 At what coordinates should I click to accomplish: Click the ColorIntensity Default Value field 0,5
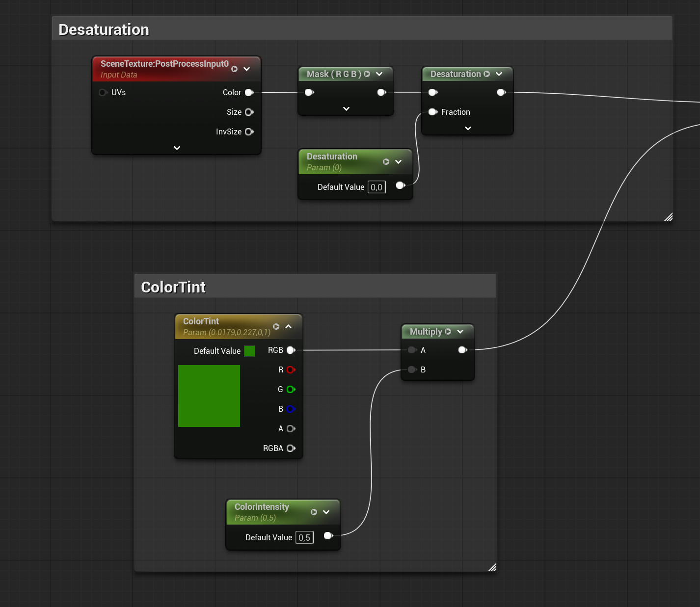pos(304,537)
